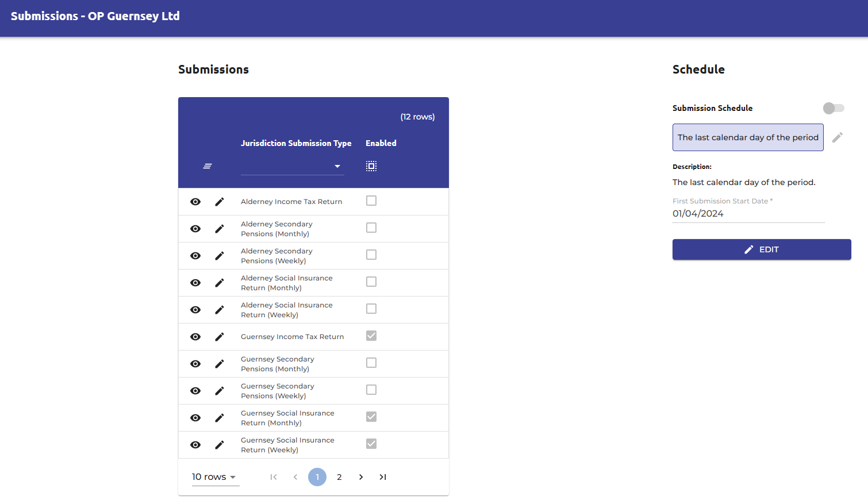Screen dimensions: 868x500
Task: Click the pencil icon beside schedule type field
Action: [838, 137]
